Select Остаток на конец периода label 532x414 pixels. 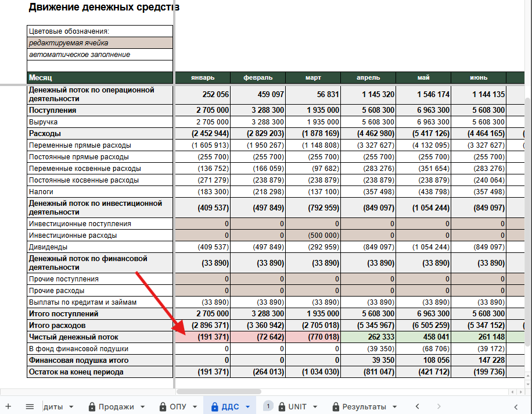tap(100, 372)
